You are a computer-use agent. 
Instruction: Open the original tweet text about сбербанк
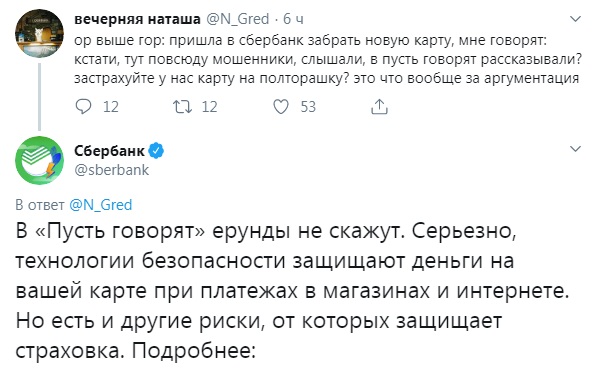(x=328, y=59)
